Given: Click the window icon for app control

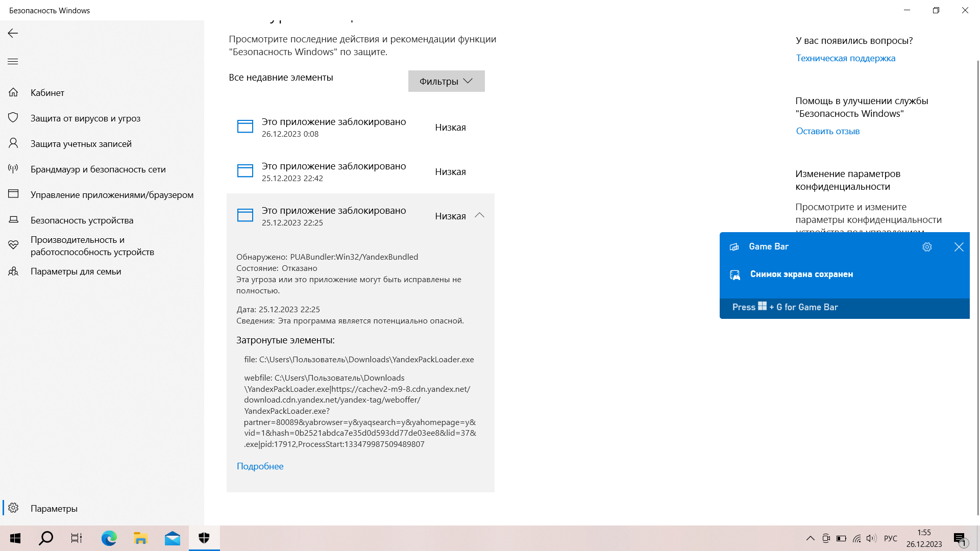Looking at the screenshot, I should tap(13, 194).
